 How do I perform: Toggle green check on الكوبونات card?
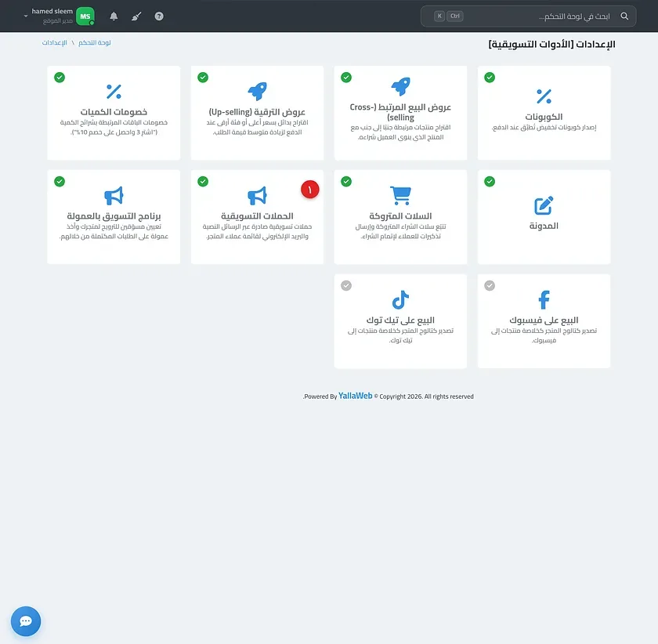click(x=490, y=78)
